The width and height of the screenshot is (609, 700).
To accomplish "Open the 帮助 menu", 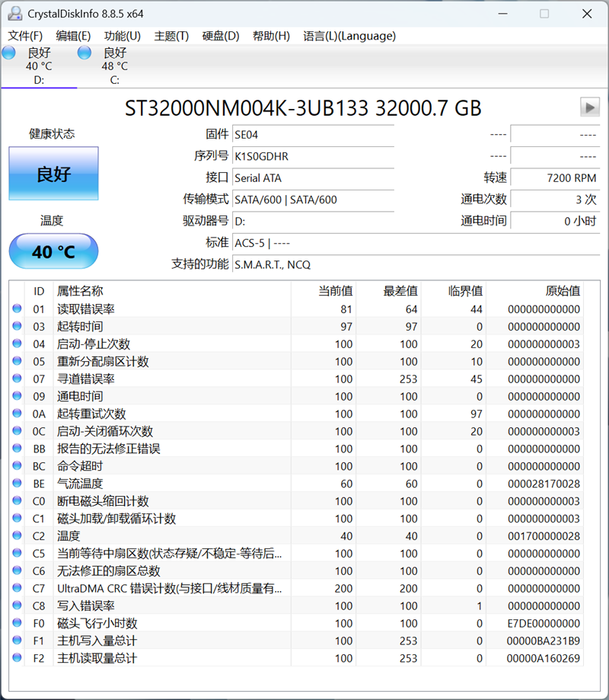I will (x=271, y=36).
